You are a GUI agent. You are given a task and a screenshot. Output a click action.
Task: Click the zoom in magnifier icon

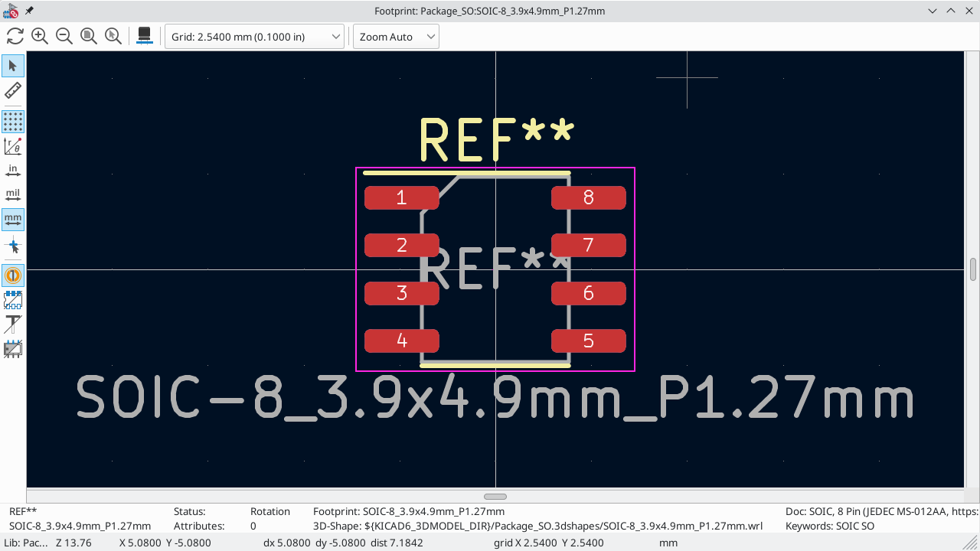click(x=40, y=36)
